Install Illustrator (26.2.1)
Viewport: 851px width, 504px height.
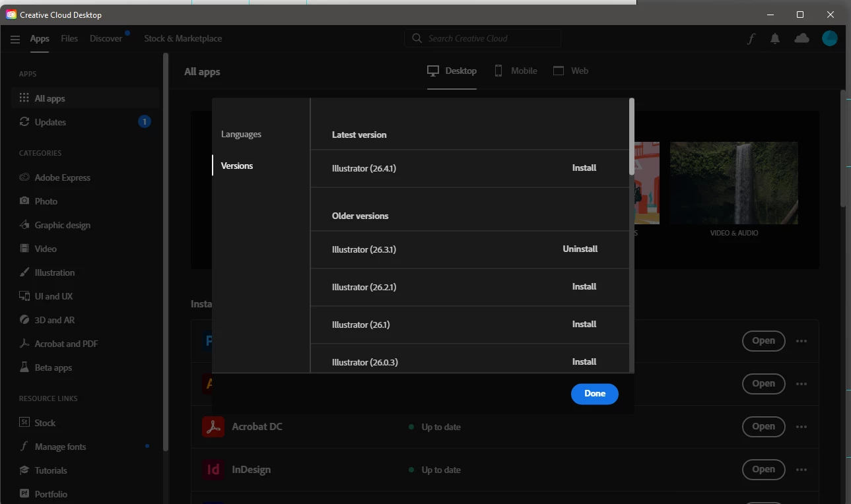click(584, 286)
